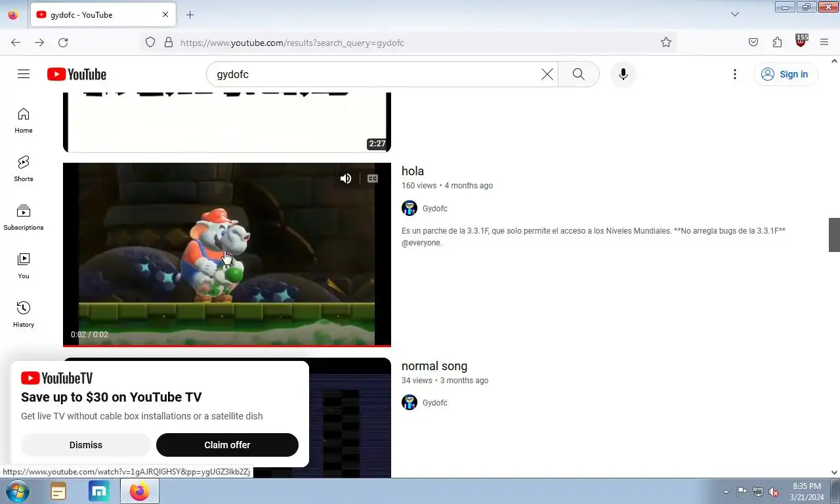
Task: Clear the search query with X
Action: coord(547,74)
